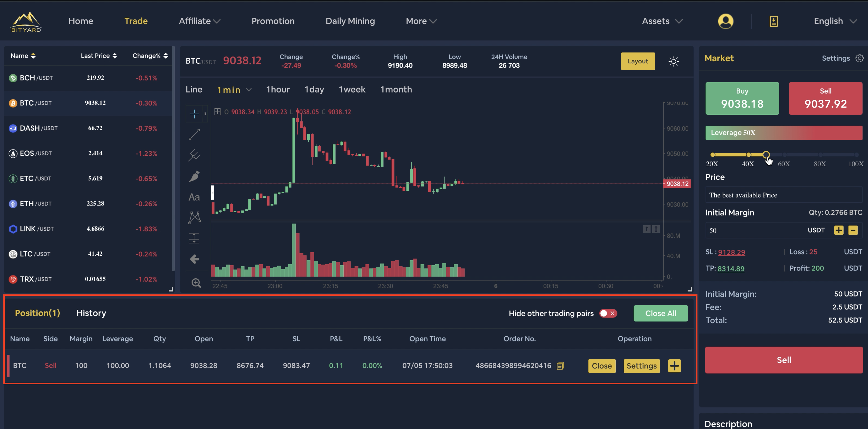Set leverage slider to 80X mark
Viewport: 868px width, 429px height.
click(x=820, y=155)
